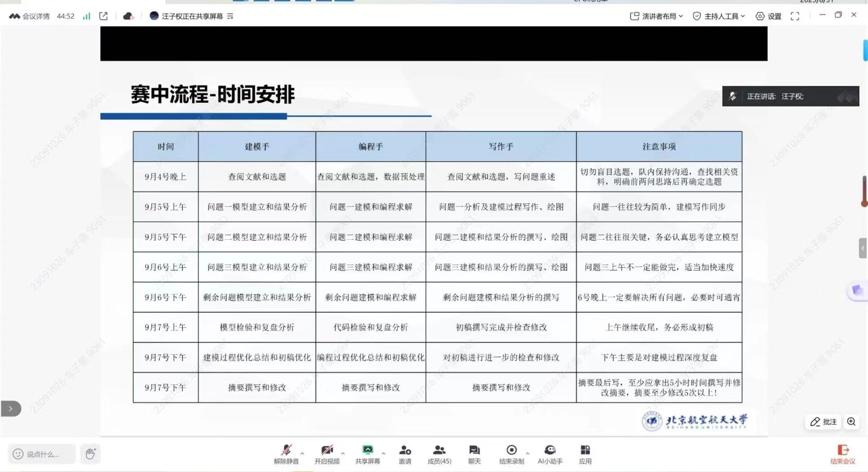The width and height of the screenshot is (868, 472).
Task: Enter fullscreen using the top-right fullscreen icon
Action: coord(795,16)
